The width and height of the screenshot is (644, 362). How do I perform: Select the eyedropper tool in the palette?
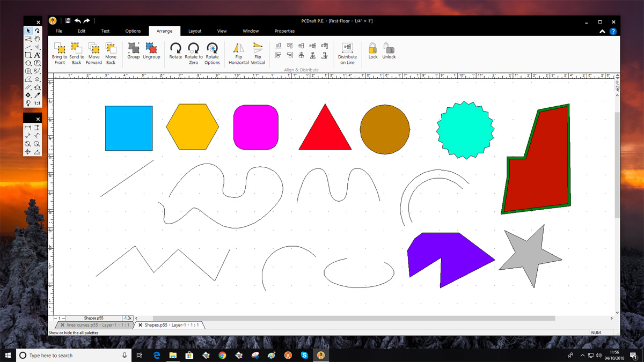click(x=37, y=95)
